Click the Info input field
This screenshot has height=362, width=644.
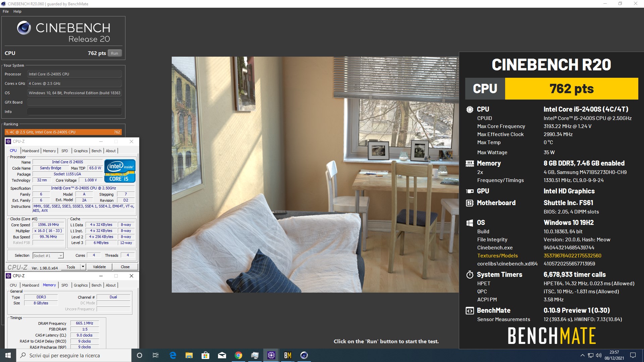(74, 112)
